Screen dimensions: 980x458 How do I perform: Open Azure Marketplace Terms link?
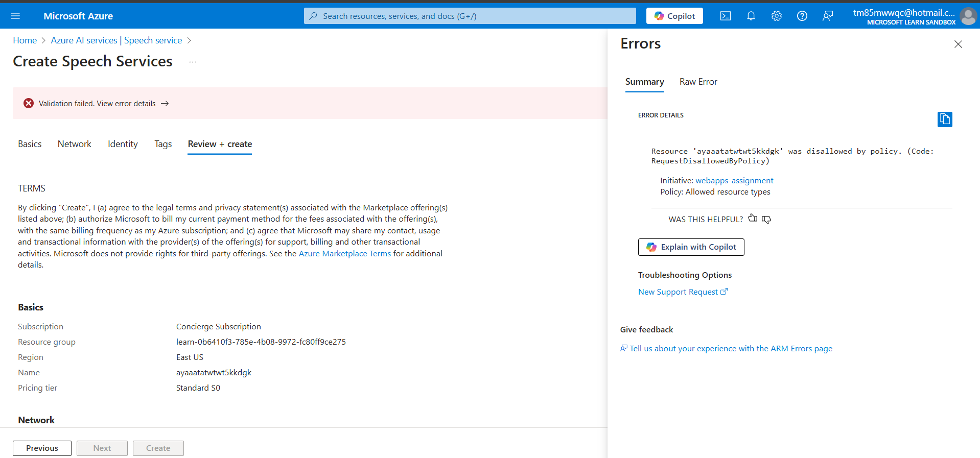[345, 253]
